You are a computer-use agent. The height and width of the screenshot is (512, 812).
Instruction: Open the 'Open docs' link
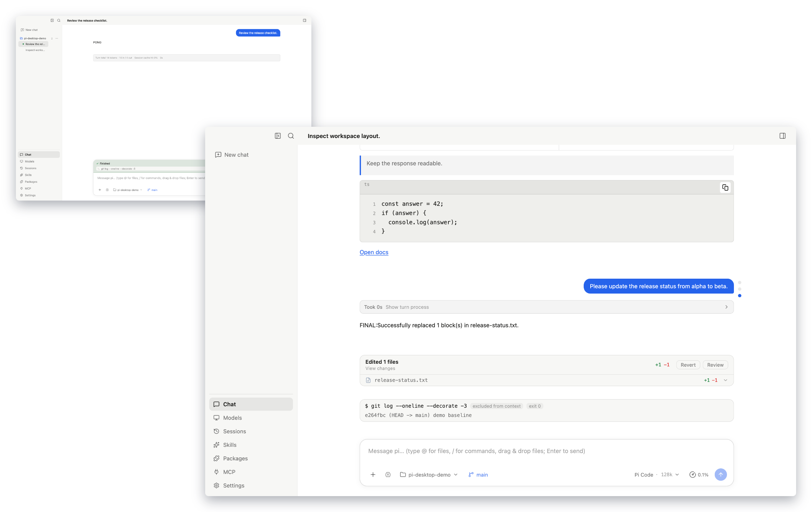[374, 252]
